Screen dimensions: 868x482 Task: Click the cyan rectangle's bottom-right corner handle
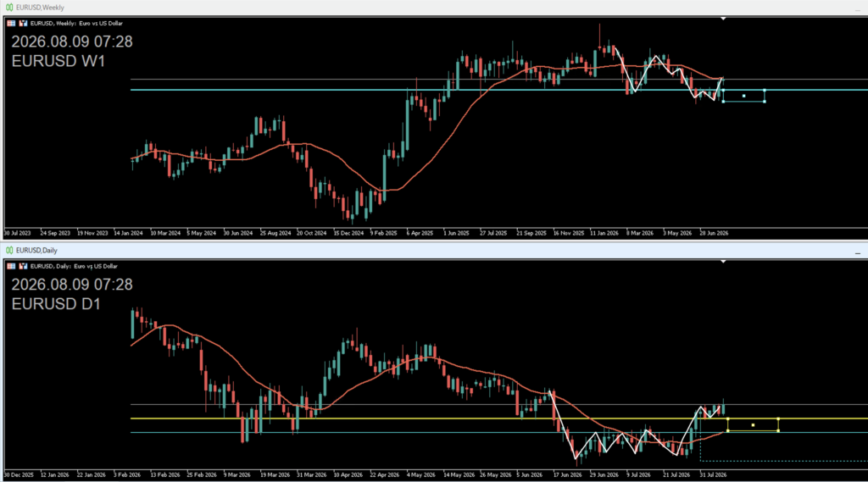coord(765,102)
